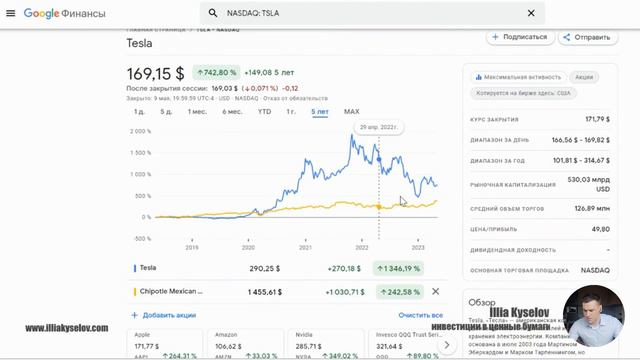
Task: Select the YTD range tab
Action: (264, 111)
